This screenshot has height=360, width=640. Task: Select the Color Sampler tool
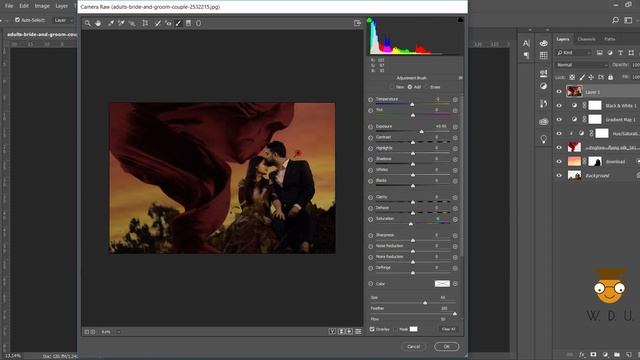point(121,23)
